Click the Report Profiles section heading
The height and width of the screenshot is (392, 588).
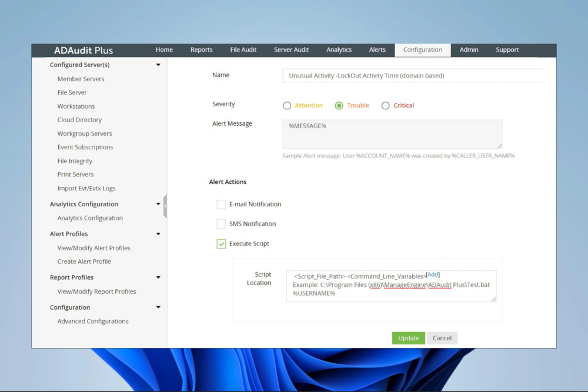pyautogui.click(x=71, y=277)
